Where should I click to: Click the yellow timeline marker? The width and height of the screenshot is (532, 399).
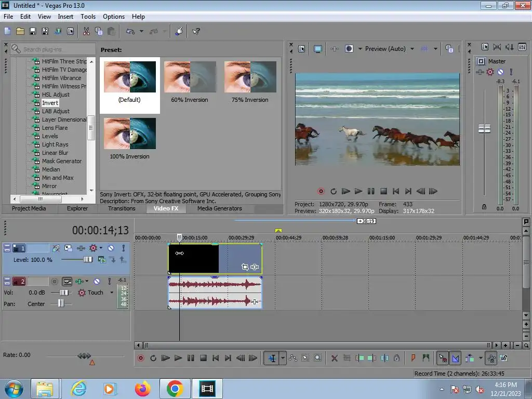click(278, 231)
